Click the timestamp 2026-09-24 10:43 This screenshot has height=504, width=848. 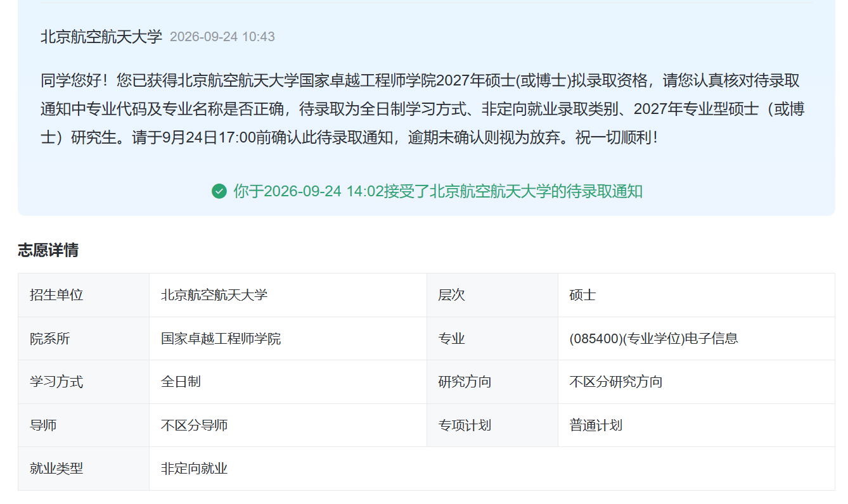(222, 37)
